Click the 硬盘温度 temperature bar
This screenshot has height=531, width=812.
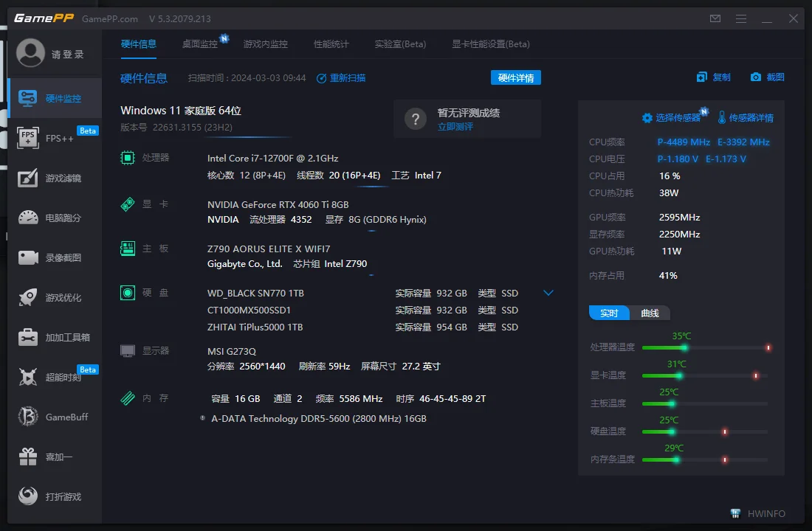705,431
